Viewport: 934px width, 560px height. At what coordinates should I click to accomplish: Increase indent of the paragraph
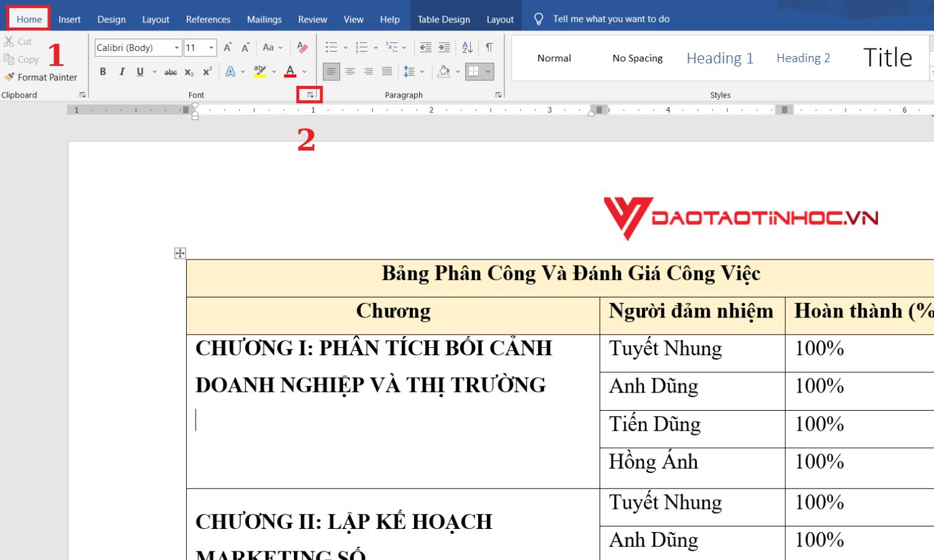tap(444, 47)
